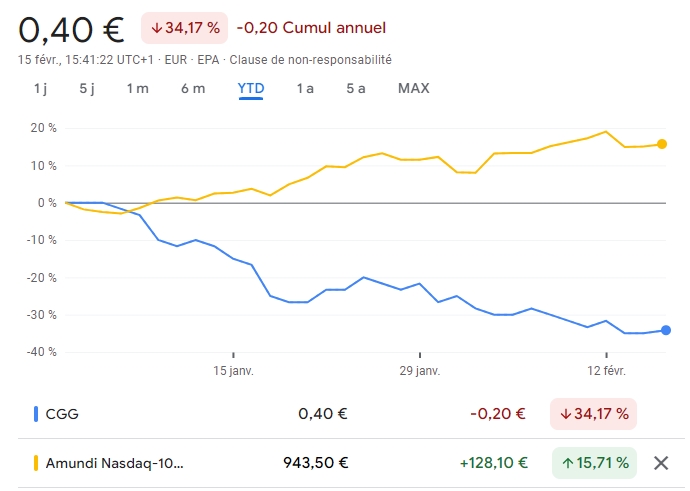Click the green +15,71 % badge

594,463
